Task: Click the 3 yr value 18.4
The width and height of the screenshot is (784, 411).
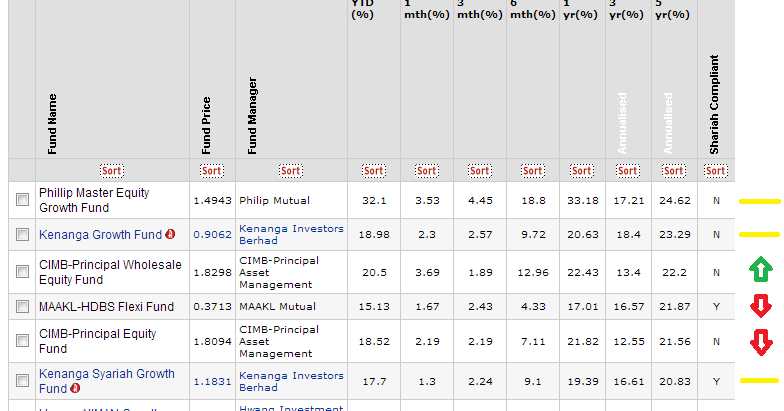Action: point(628,234)
